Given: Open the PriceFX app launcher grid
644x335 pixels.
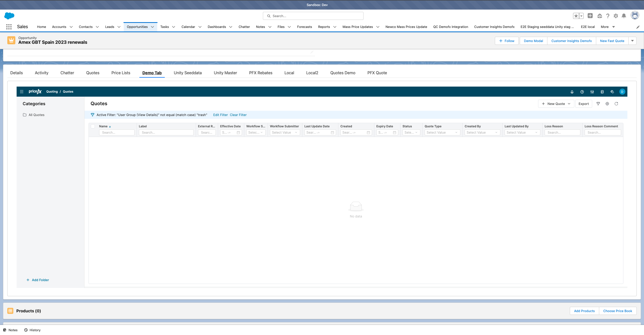Looking at the screenshot, I should [x=22, y=91].
